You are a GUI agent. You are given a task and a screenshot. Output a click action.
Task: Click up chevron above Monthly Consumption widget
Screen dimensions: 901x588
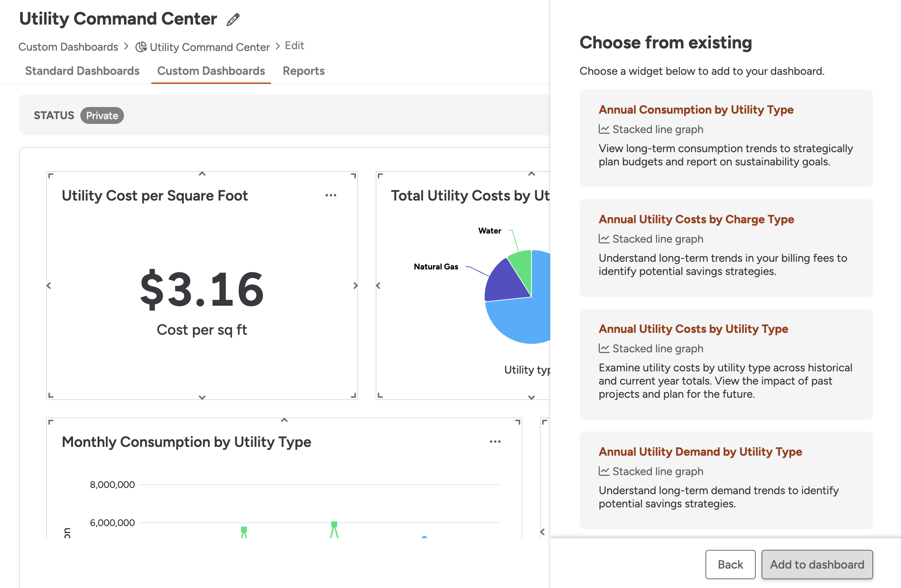click(x=284, y=420)
